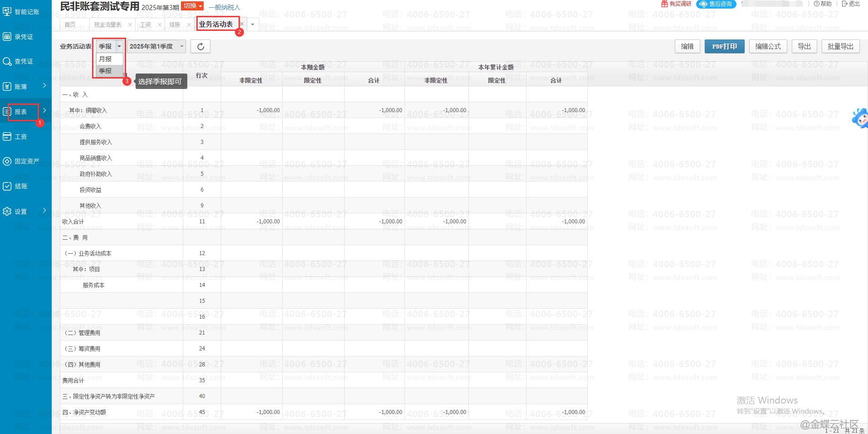868x434 pixels.
Task: Click the PDF打印 button
Action: point(724,46)
